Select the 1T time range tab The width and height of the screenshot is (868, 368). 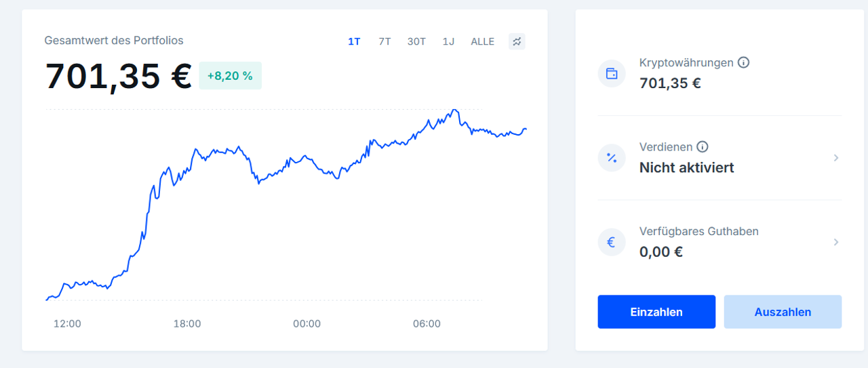[354, 41]
